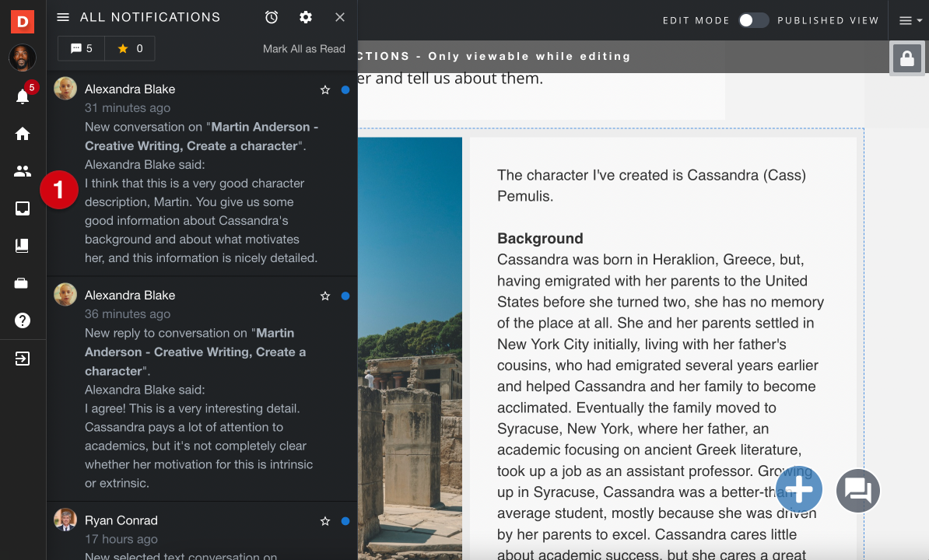Click the 'PUBLISHED VIEW' label
This screenshot has width=929, height=560.
[x=828, y=21]
